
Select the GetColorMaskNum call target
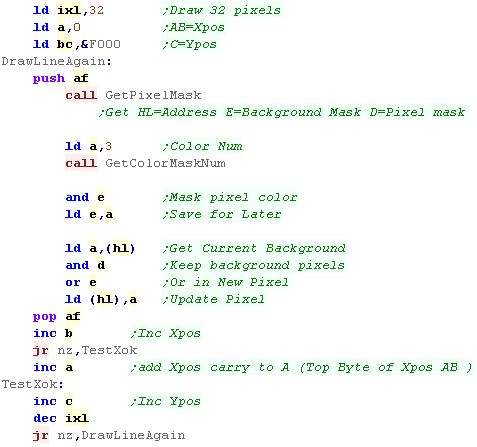click(x=165, y=164)
